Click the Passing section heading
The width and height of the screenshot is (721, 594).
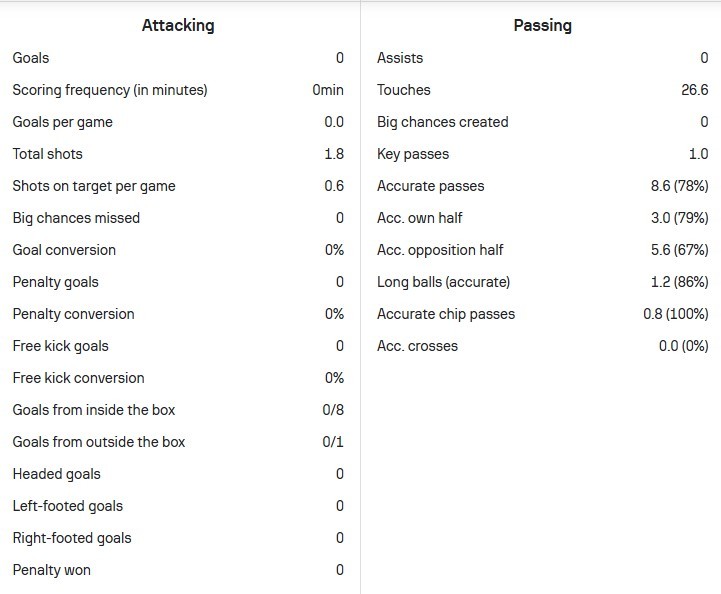click(542, 25)
